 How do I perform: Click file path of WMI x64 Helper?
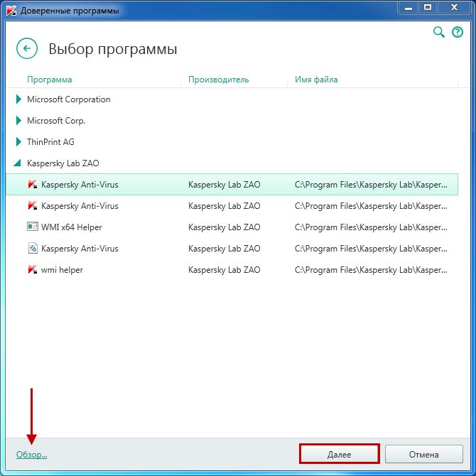click(x=371, y=227)
